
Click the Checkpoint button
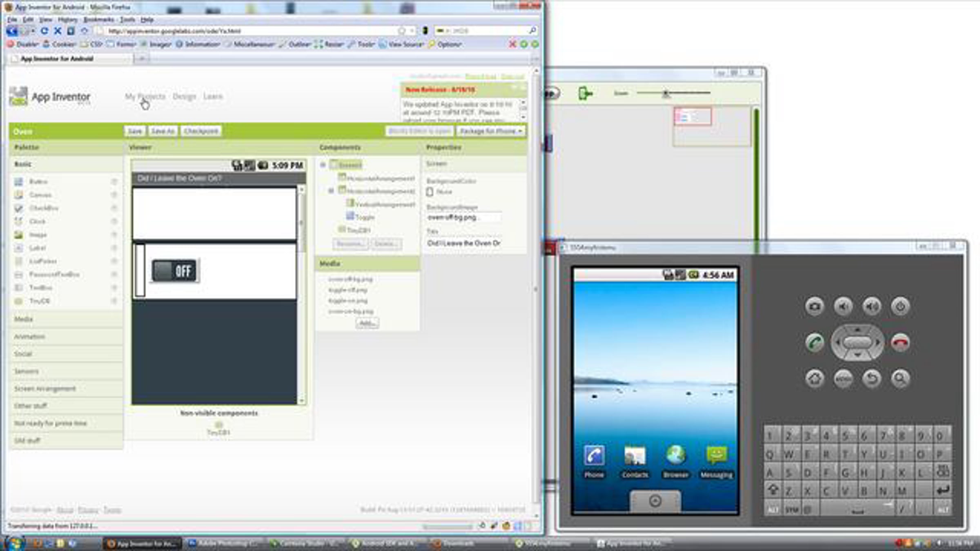click(x=201, y=131)
